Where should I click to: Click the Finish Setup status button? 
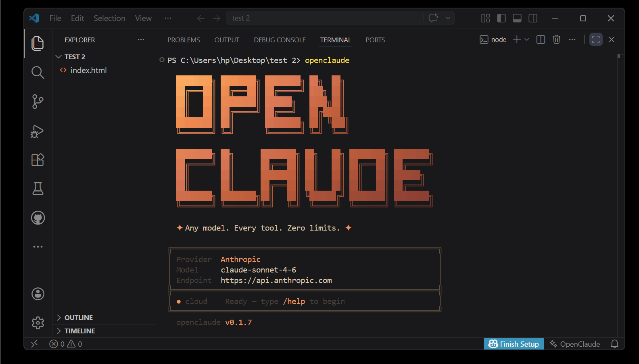click(x=514, y=344)
